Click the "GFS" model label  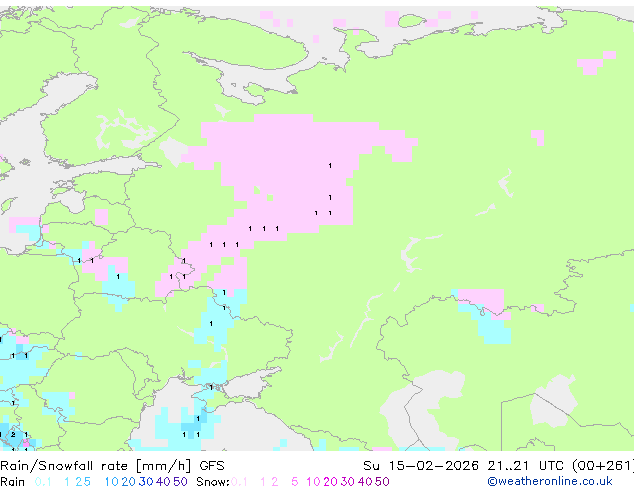pyautogui.click(x=212, y=466)
